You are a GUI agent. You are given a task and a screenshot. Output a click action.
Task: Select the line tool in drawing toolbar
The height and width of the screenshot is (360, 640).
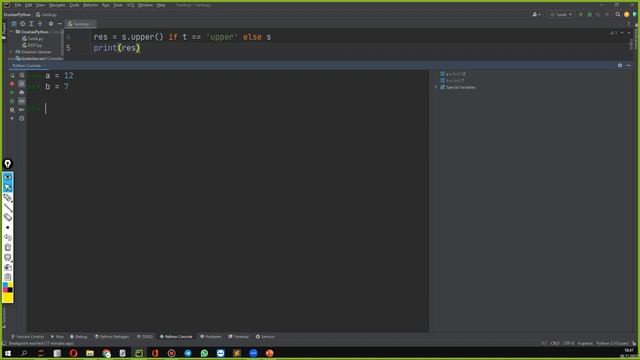(x=8, y=207)
